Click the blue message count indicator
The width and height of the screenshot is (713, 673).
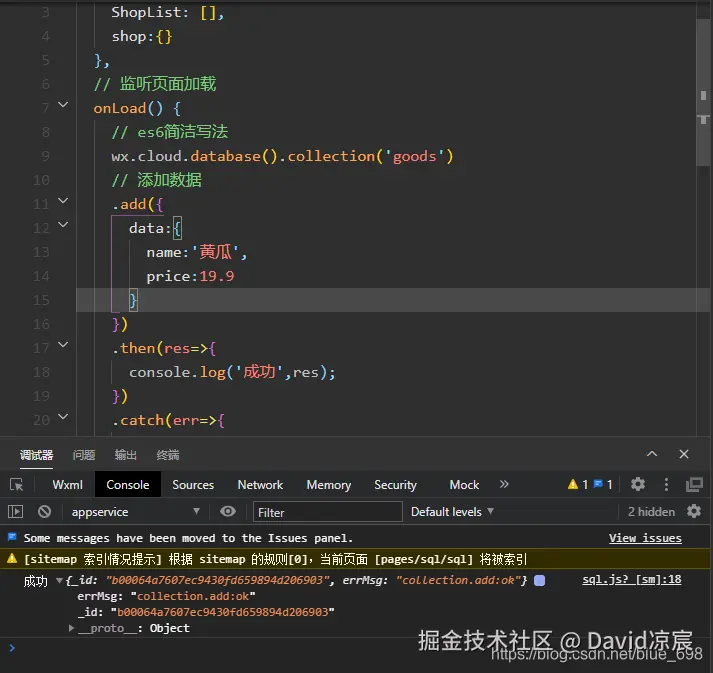point(603,485)
